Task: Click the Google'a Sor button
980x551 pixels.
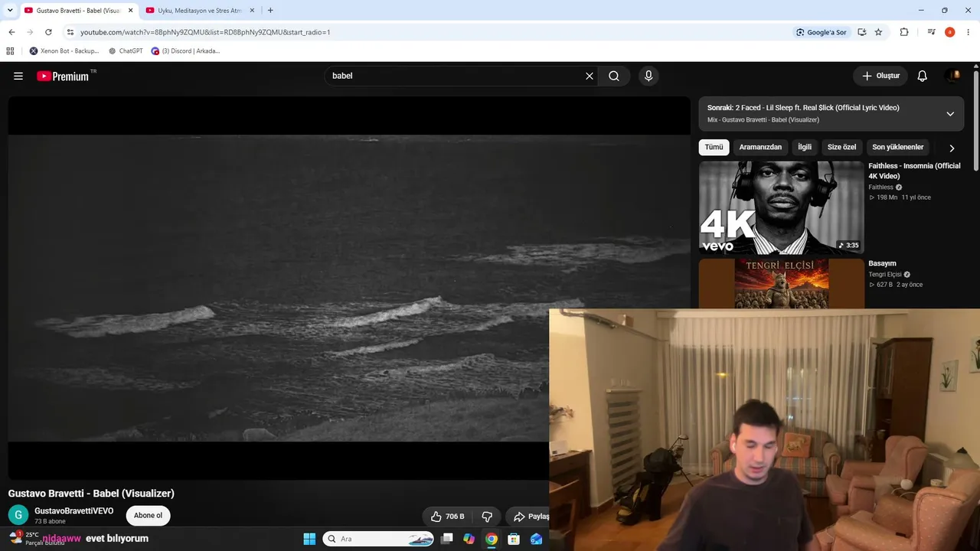Action: (821, 32)
